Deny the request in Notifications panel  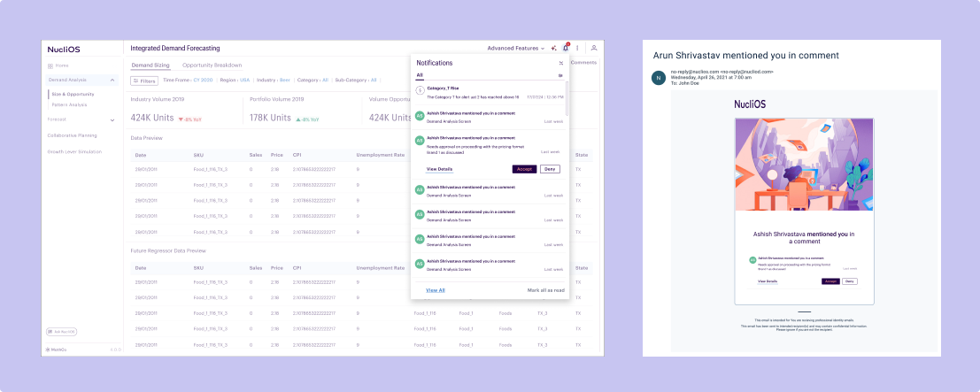pyautogui.click(x=550, y=169)
